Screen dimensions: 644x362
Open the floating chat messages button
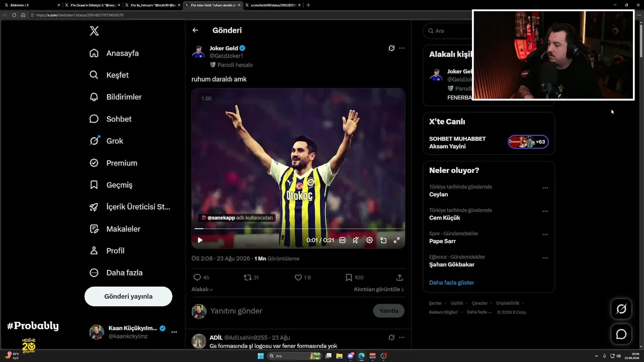[x=621, y=334]
